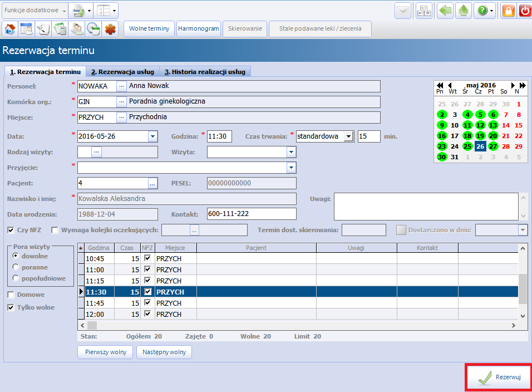
Task: Open the calculator settlements icon
Action: tap(60, 29)
